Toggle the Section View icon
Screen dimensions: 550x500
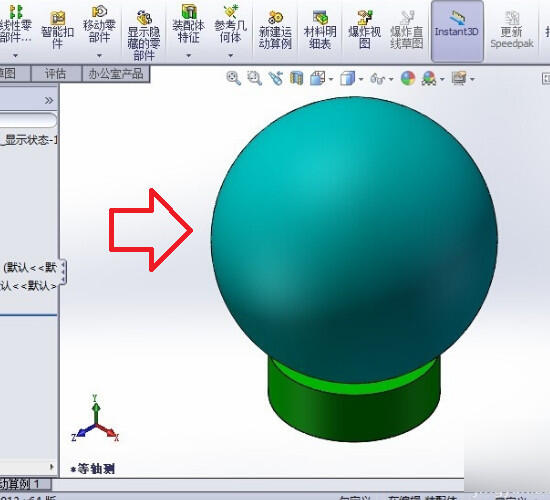click(x=296, y=78)
